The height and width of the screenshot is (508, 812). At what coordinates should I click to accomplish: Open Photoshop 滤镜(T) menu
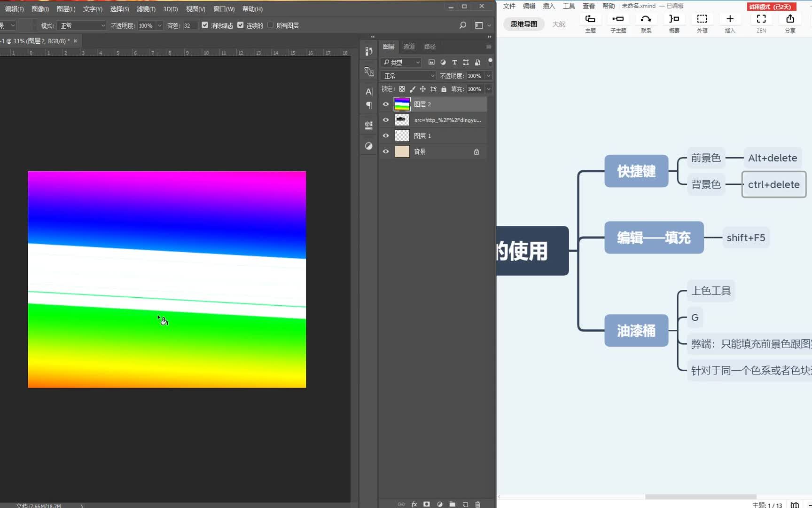[146, 9]
